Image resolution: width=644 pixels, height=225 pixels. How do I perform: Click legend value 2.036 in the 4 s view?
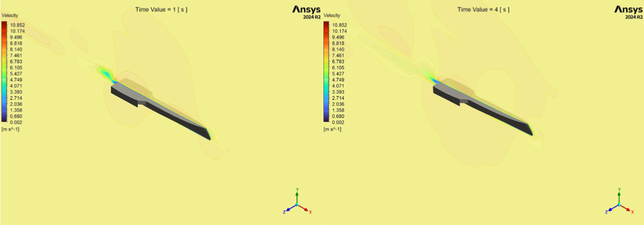(338, 105)
